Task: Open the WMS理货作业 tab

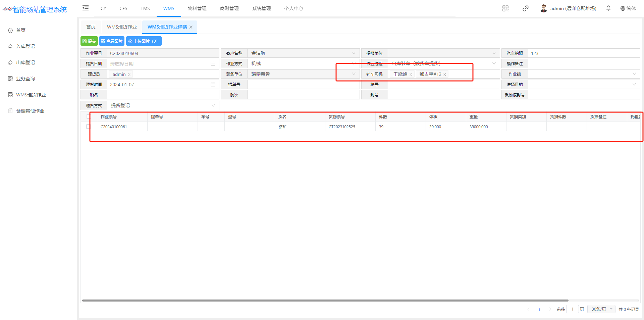Action: 122,27
